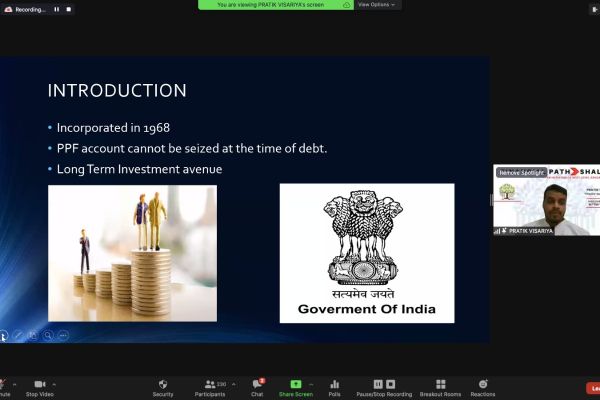Click the slideshow zoom magnifier icon
Screen dimensions: 600x400
tap(48, 335)
